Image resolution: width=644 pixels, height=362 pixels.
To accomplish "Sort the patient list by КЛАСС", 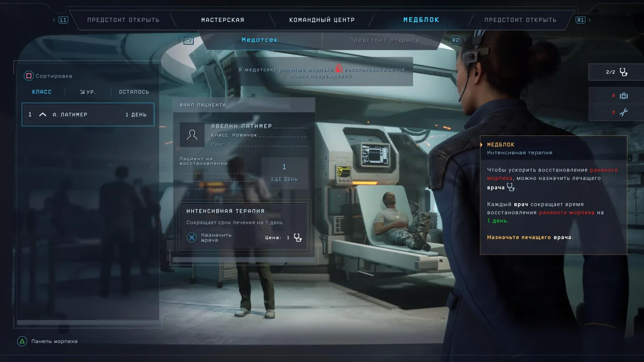I will click(42, 92).
